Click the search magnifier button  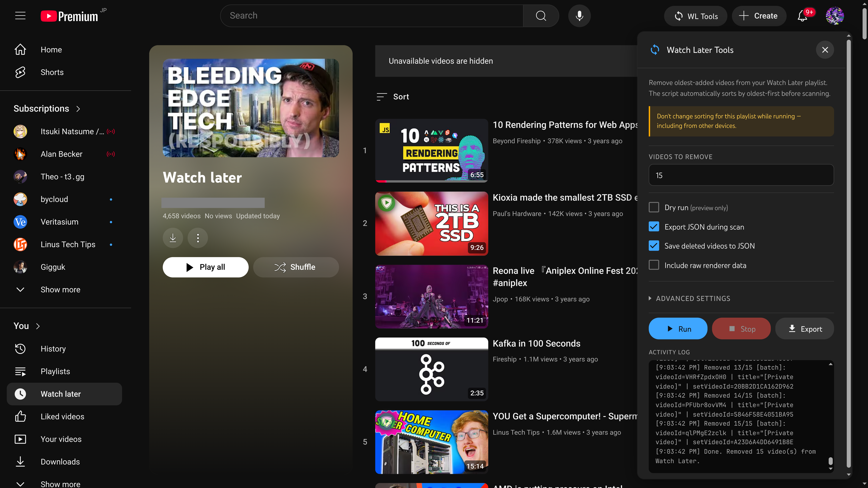click(x=541, y=16)
